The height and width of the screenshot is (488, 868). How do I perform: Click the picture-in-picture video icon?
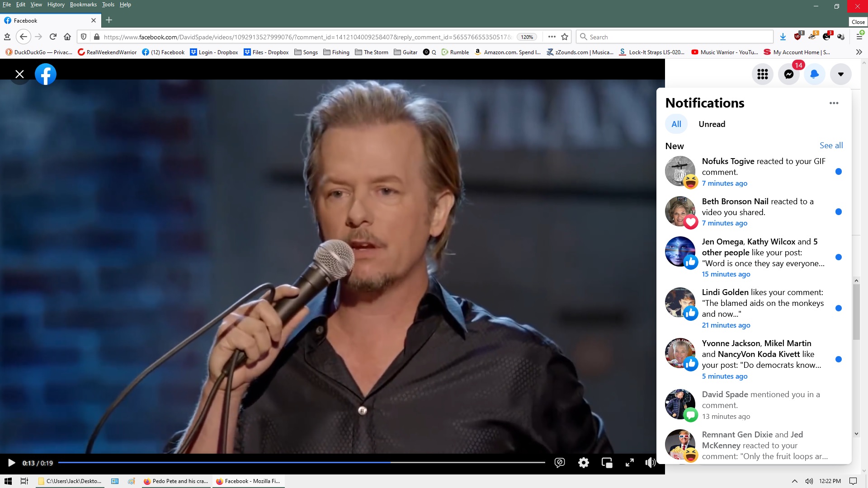607,463
